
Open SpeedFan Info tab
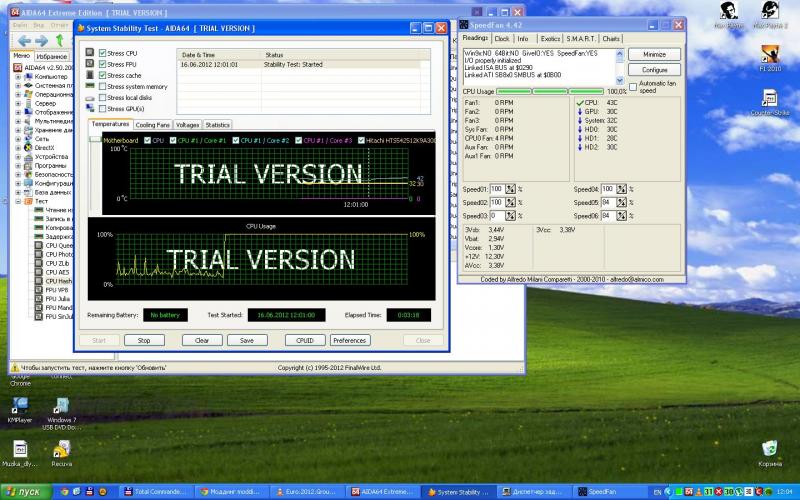pyautogui.click(x=523, y=39)
